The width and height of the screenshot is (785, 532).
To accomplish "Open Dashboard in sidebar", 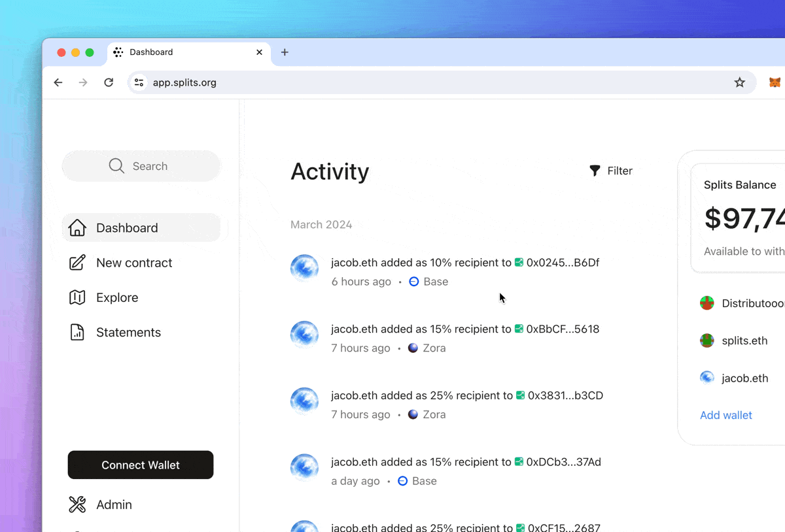I will click(141, 227).
